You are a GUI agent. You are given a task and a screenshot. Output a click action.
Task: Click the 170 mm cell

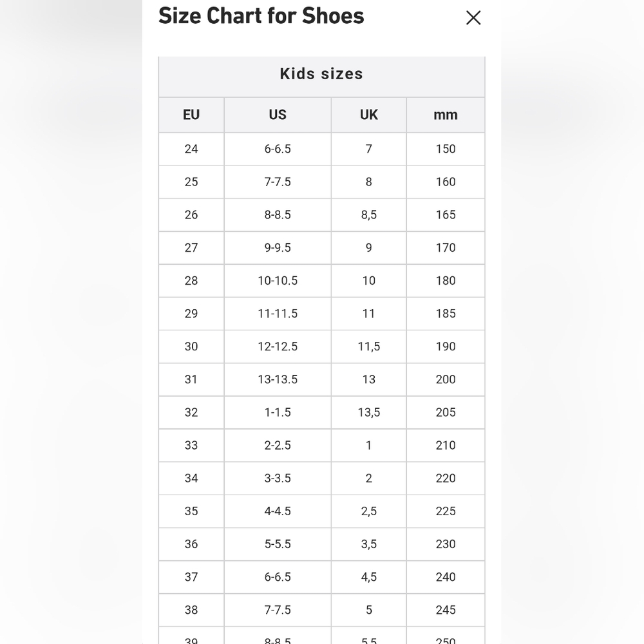coord(446,248)
